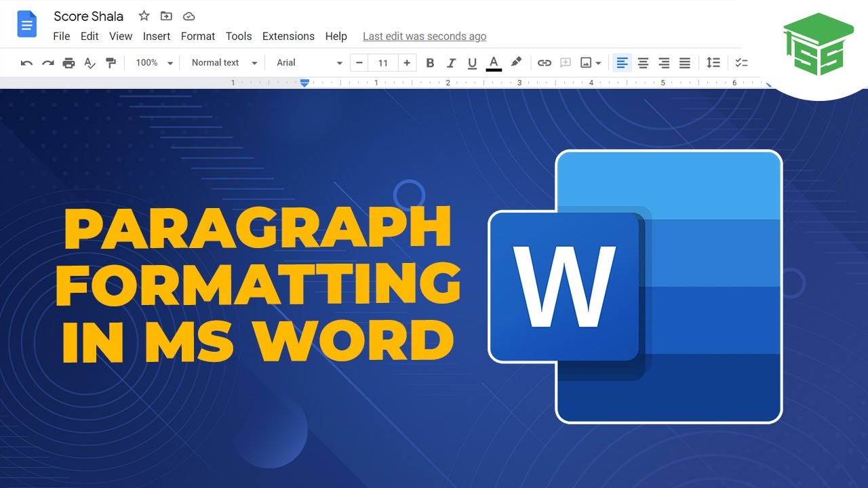Open the Insert menu
The image size is (868, 488).
(157, 37)
